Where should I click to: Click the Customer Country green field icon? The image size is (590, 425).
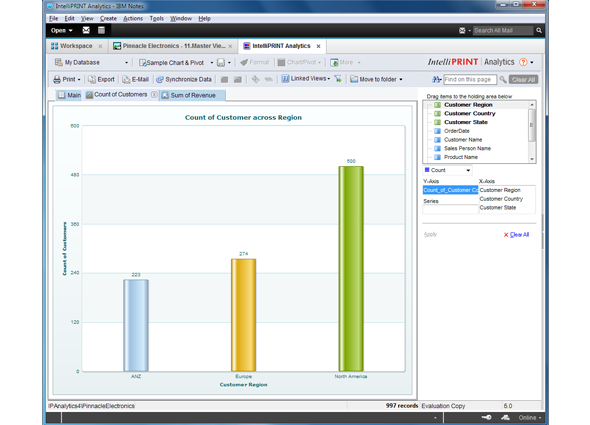click(x=437, y=113)
